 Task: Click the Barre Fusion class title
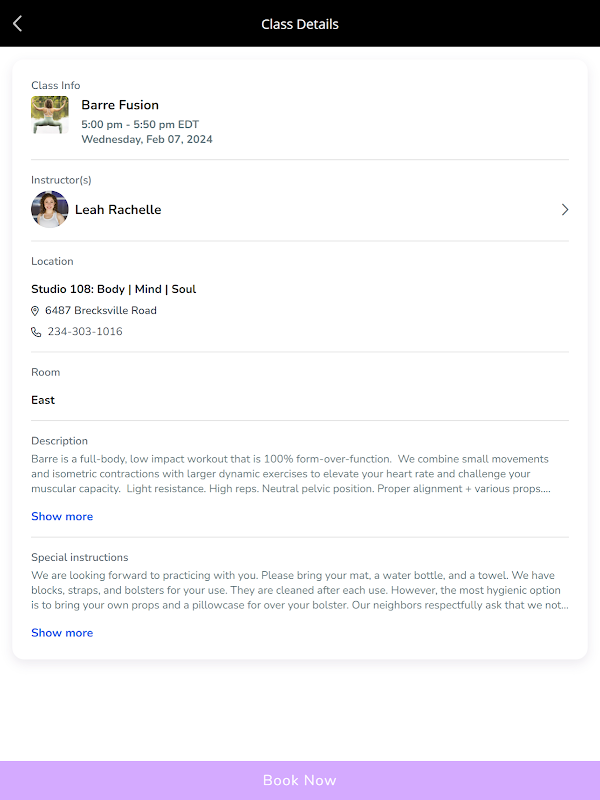click(120, 105)
